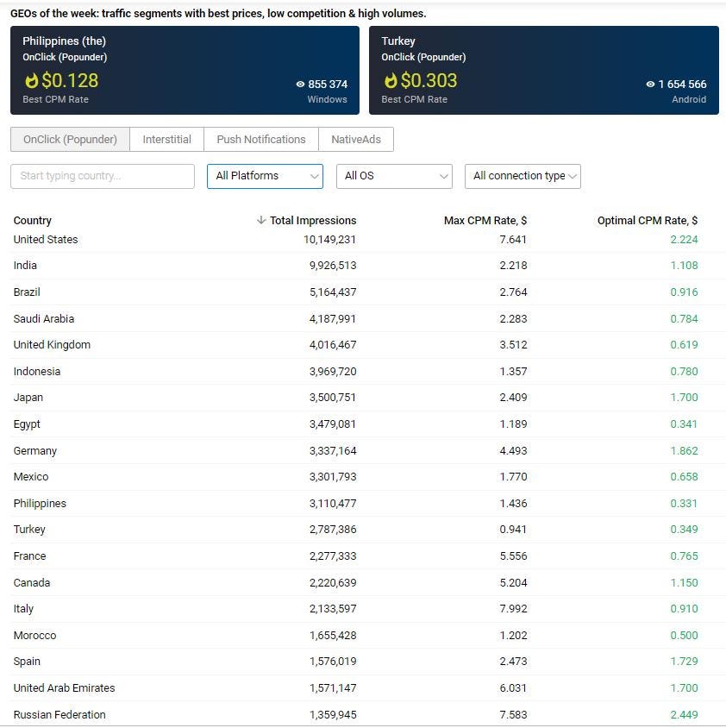Open the Push Notifications tab

[260, 139]
